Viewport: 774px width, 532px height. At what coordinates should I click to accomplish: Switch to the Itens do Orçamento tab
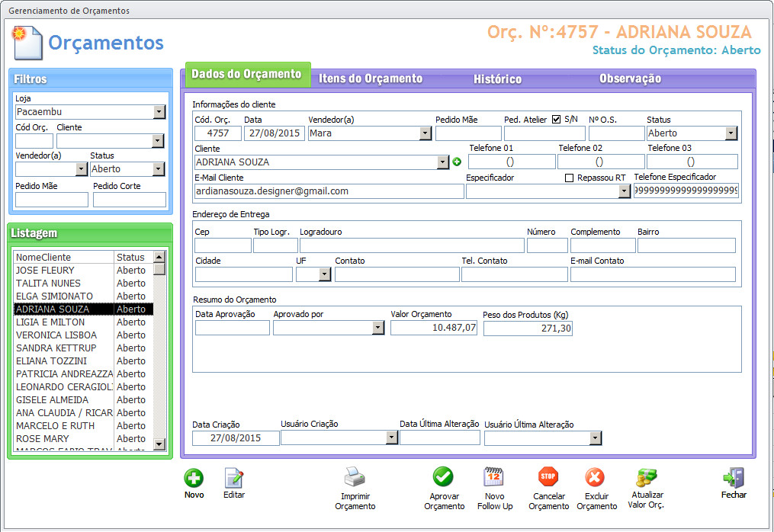tap(371, 79)
